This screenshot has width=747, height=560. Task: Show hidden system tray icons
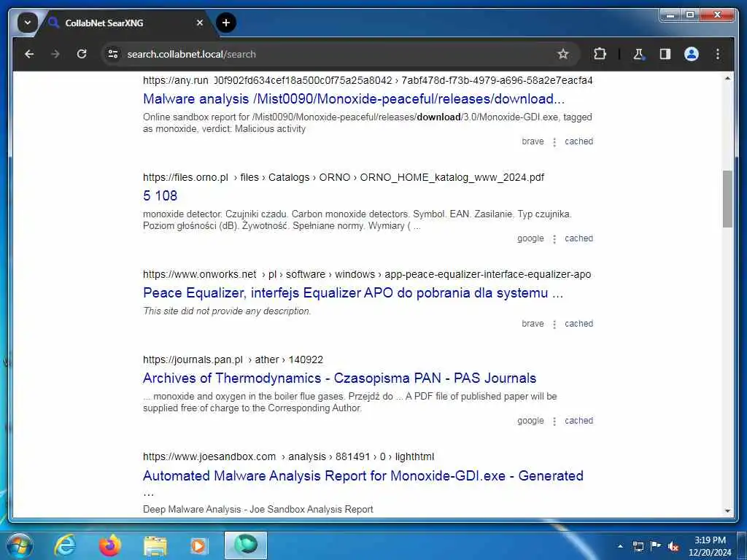620,546
